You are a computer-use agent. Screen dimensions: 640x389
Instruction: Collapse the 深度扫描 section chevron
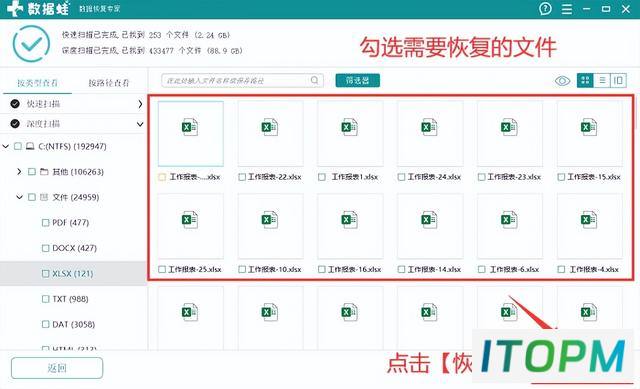point(140,124)
